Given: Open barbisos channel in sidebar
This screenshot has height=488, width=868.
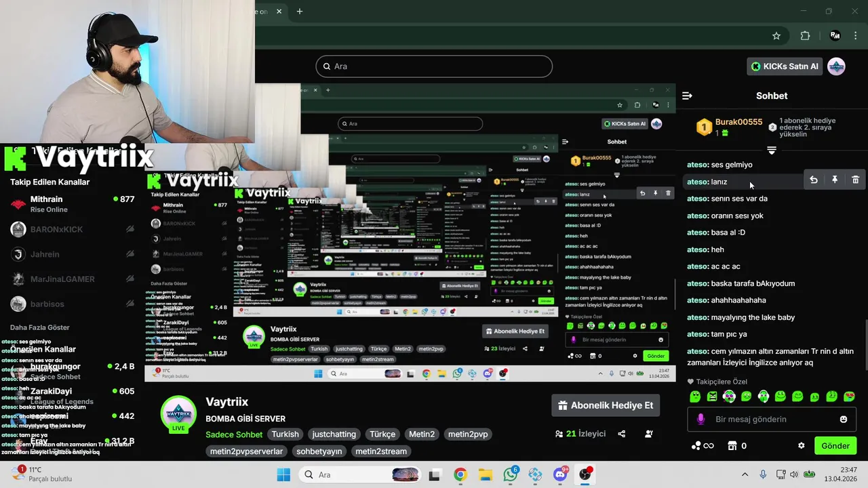Looking at the screenshot, I should pos(73,304).
